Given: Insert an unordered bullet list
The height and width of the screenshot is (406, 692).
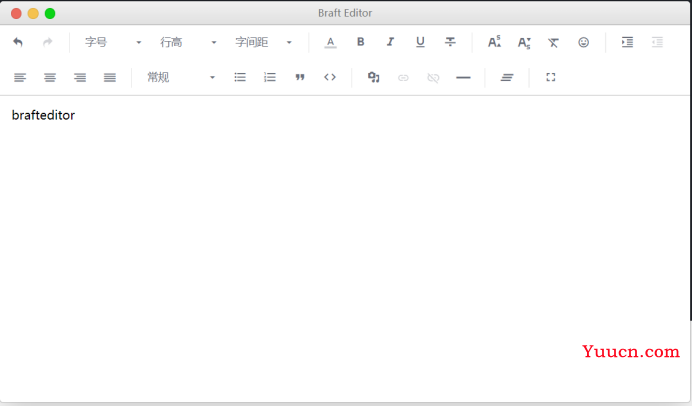Looking at the screenshot, I should click(x=240, y=78).
